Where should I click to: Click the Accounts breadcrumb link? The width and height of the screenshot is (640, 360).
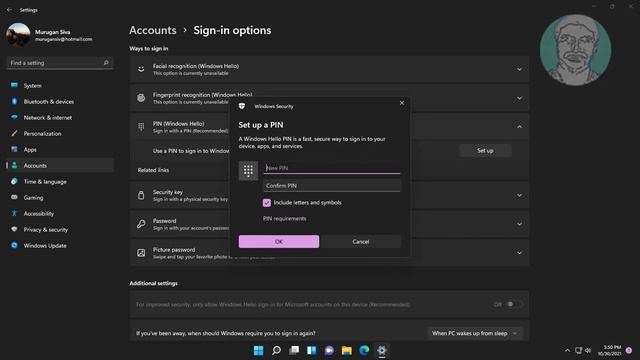[153, 30]
